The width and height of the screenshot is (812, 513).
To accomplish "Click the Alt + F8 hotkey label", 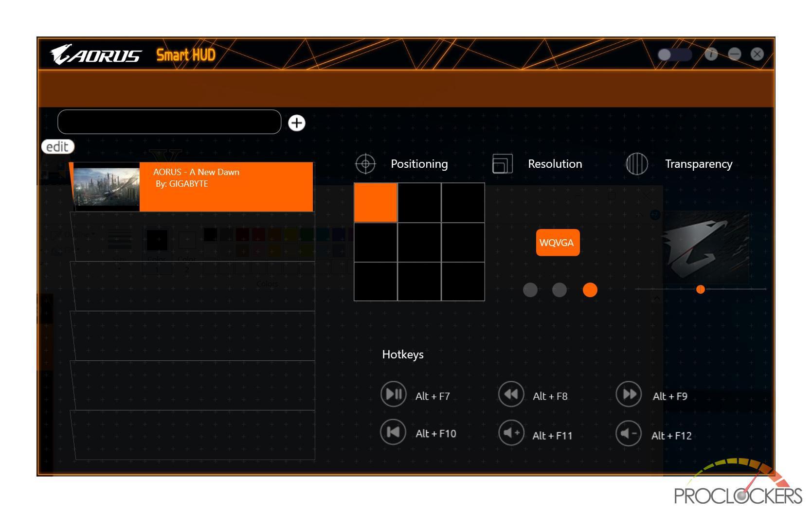I will tap(550, 396).
